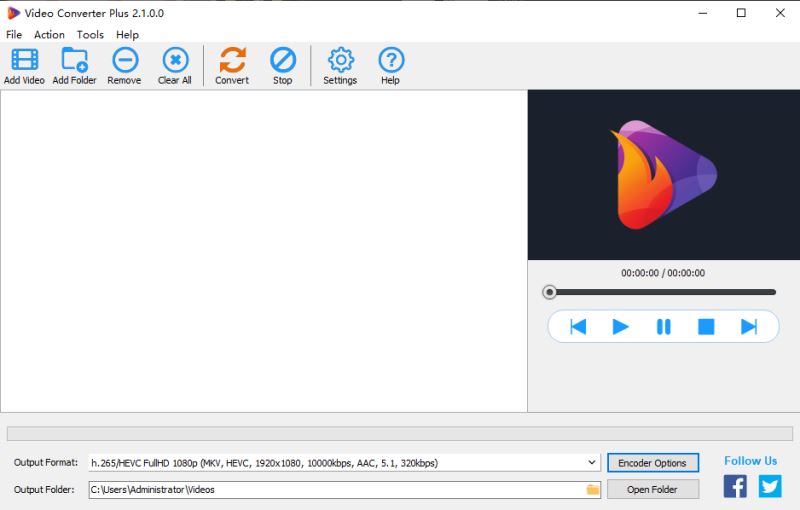The height and width of the screenshot is (510, 800).
Task: Click the 00:00:00 / 00:00:00 time display
Action: coord(663,273)
